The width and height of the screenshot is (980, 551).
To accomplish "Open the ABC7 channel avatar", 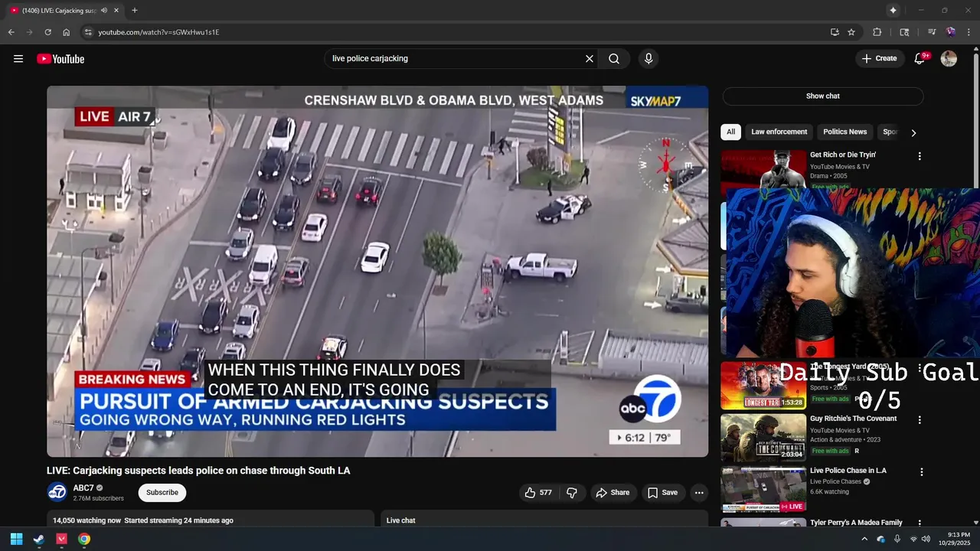I will point(57,492).
